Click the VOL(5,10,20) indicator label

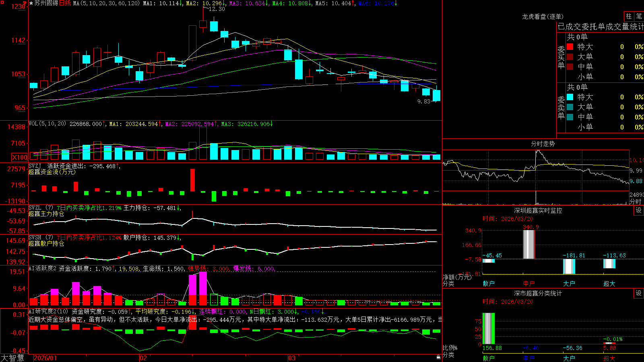pos(47,123)
